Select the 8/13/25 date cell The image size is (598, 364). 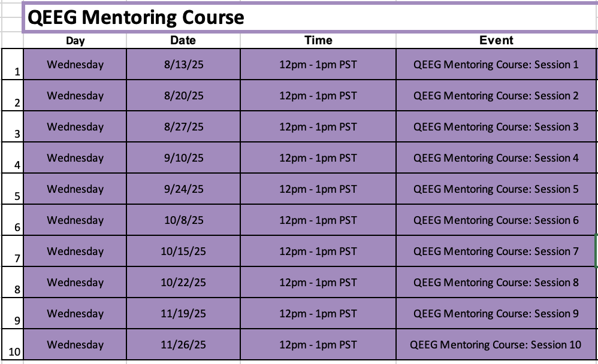coord(183,65)
